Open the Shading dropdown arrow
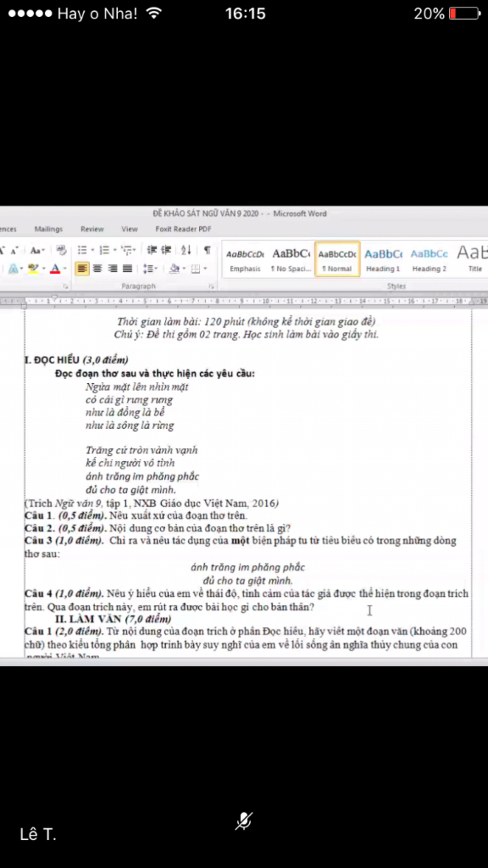The width and height of the screenshot is (488, 868). coord(184,269)
